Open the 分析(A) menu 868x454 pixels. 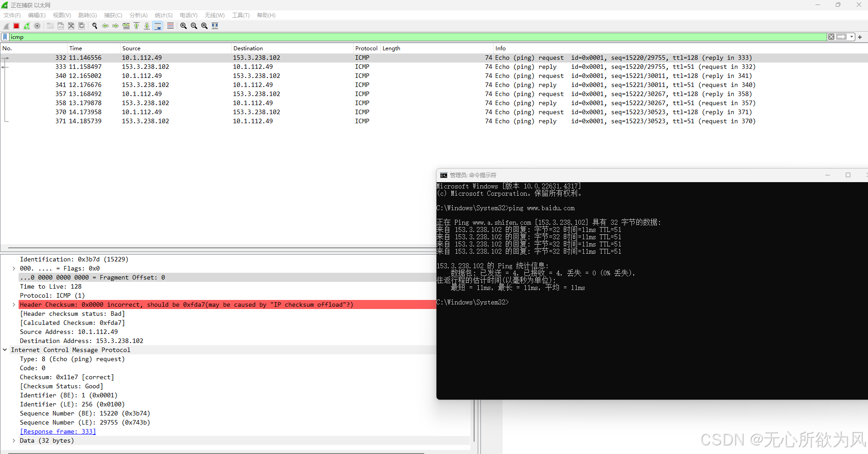(139, 15)
